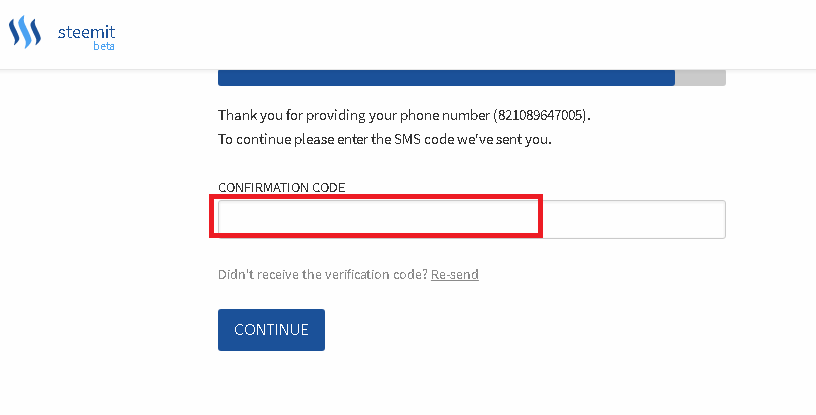
Task: Click the "Thank you for providing" sentence
Action: [x=404, y=115]
